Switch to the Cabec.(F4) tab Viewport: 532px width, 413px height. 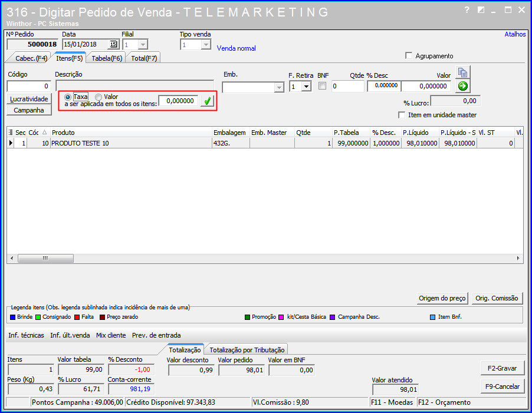coord(31,58)
